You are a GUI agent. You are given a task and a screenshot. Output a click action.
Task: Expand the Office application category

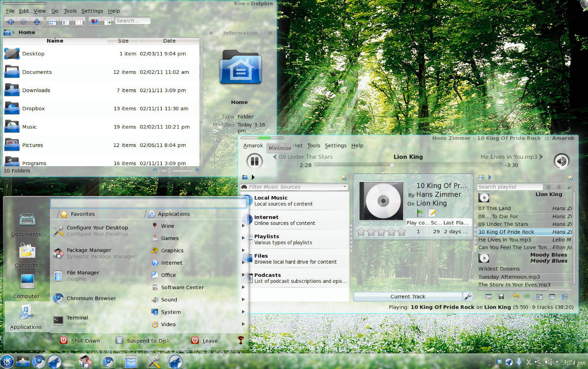coord(197,275)
